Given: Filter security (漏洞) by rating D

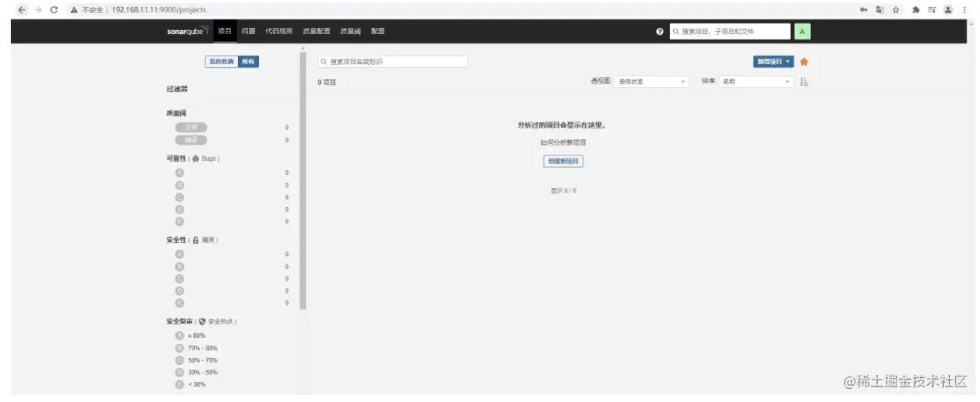Looking at the screenshot, I should click(x=180, y=291).
